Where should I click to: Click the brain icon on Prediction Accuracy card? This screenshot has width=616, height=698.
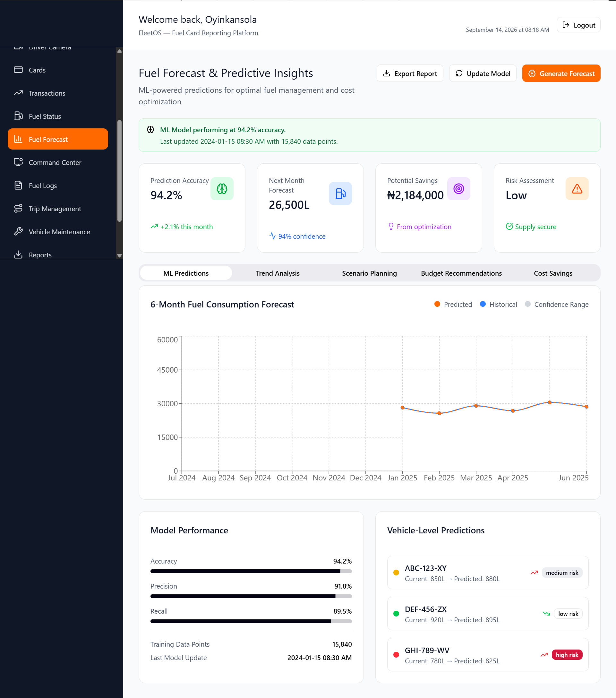(222, 188)
